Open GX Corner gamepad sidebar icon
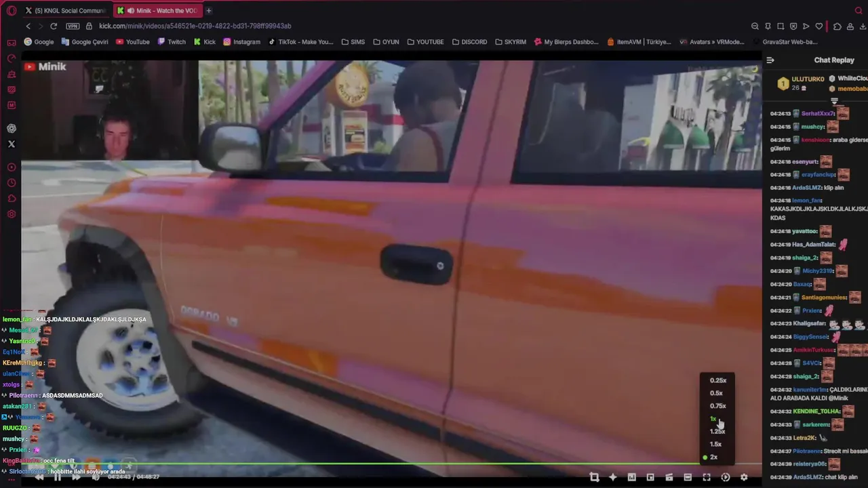Image resolution: width=868 pixels, height=488 pixels. pos(12,43)
